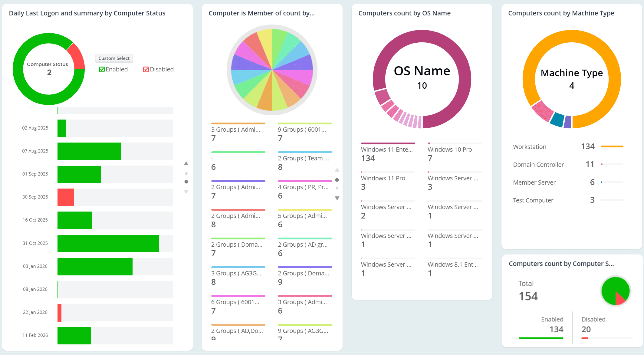Click the up arrow beside the logon chart
The width and height of the screenshot is (644, 355).
click(186, 163)
